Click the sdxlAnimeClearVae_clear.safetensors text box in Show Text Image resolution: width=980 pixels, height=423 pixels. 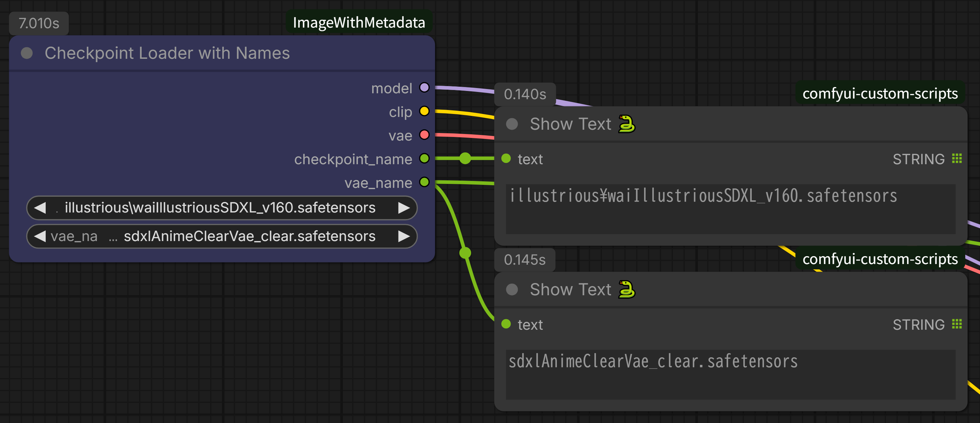pos(730,374)
